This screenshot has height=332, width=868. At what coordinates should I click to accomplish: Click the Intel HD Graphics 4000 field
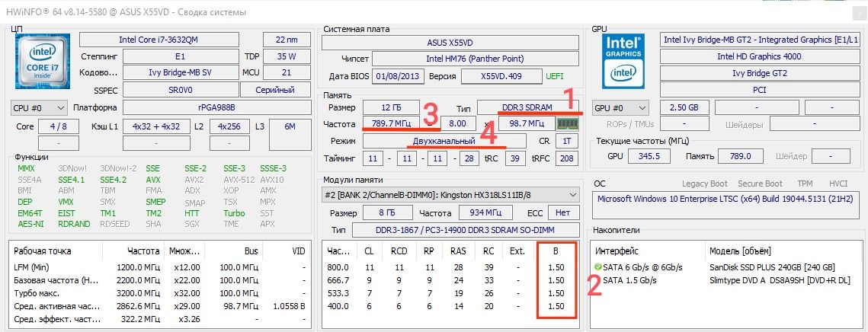point(760,56)
